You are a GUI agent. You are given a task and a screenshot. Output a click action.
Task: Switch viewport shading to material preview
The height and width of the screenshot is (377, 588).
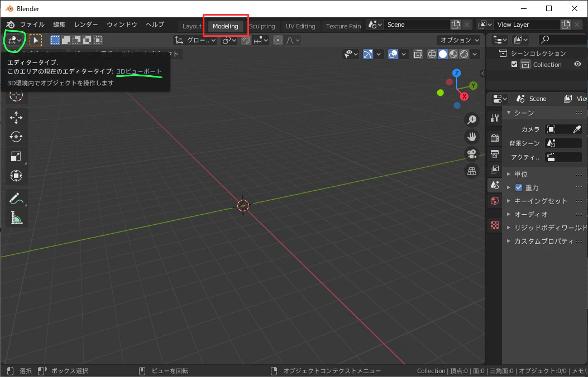(x=453, y=54)
